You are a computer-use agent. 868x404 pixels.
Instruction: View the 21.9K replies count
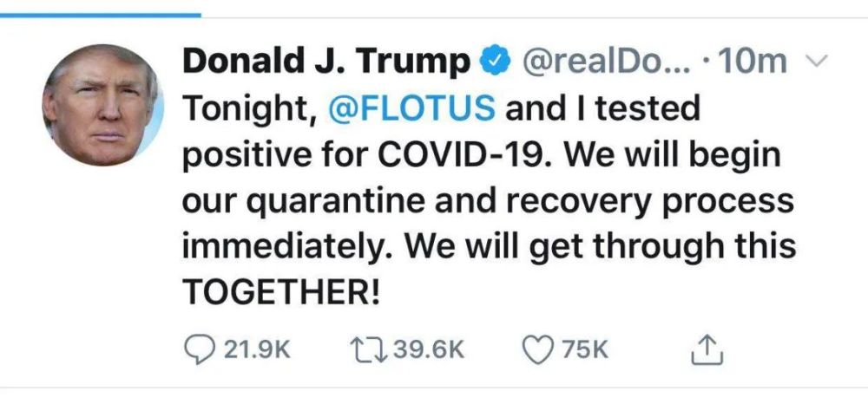point(257,350)
